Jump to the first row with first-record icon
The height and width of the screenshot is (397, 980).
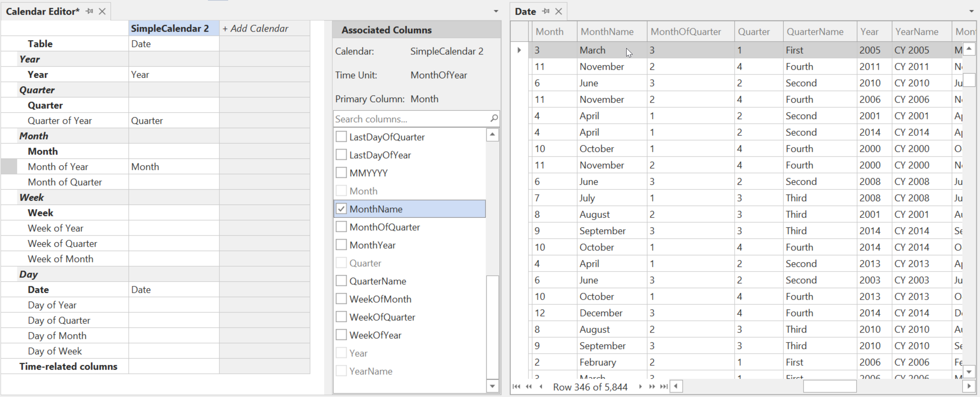tap(516, 387)
